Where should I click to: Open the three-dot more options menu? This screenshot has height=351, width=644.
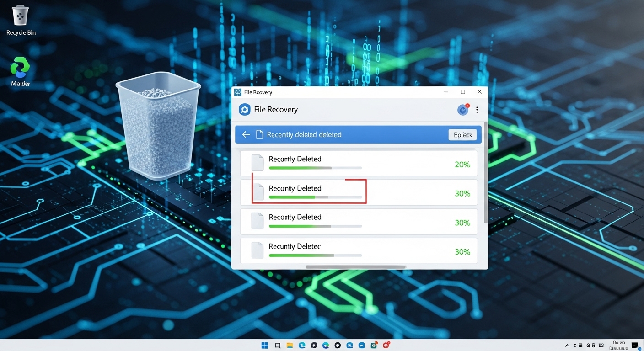tap(477, 110)
